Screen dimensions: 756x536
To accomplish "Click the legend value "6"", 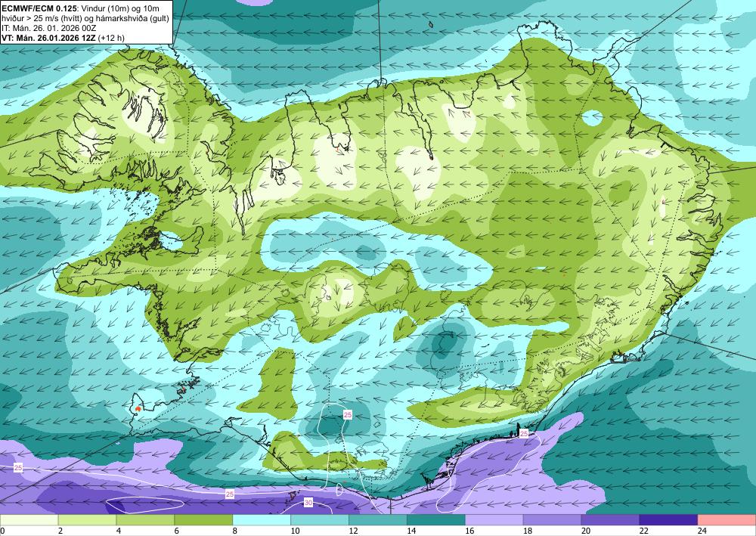I will (176, 531).
